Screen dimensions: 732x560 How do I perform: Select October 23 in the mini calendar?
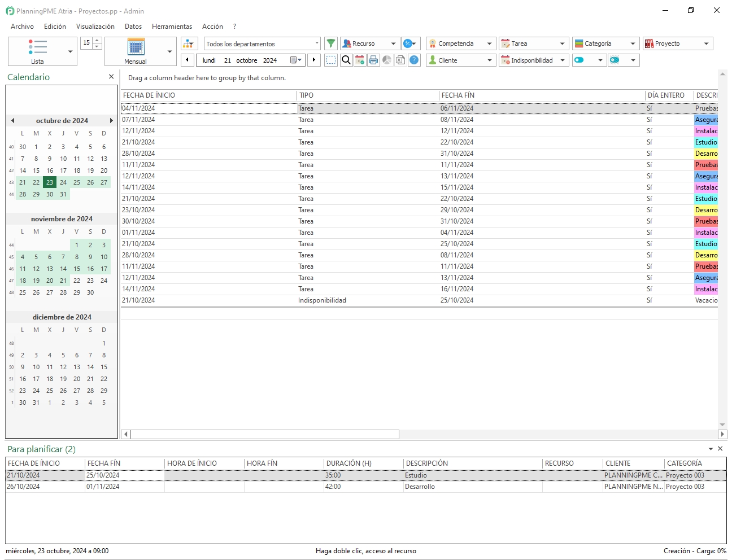pyautogui.click(x=50, y=182)
